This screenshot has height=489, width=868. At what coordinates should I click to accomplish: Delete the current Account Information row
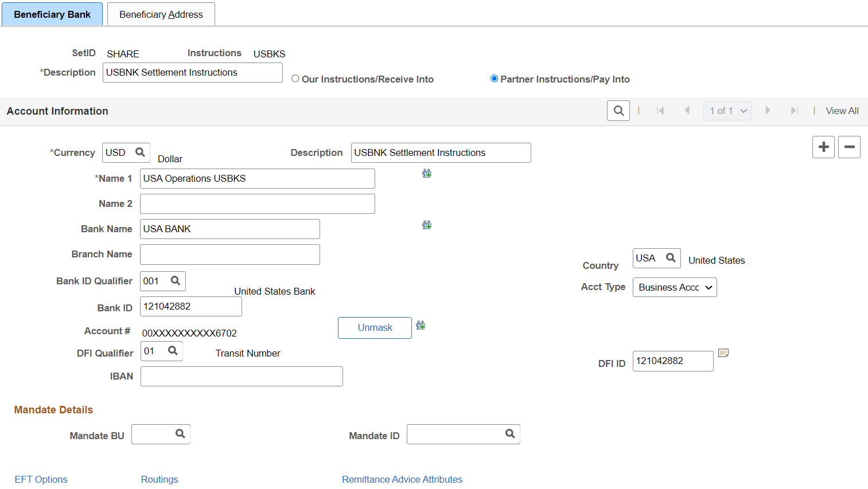click(x=849, y=147)
